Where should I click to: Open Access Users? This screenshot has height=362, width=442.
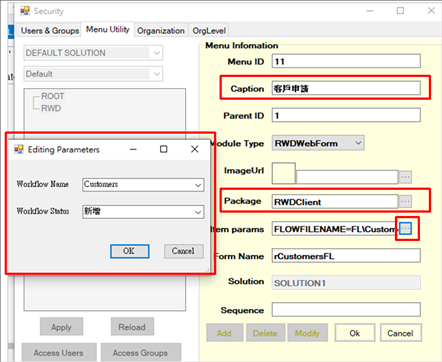point(59,352)
